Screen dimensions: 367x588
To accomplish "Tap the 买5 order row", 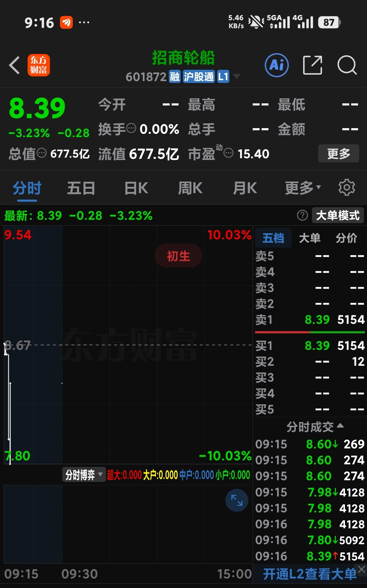I will 310,409.
